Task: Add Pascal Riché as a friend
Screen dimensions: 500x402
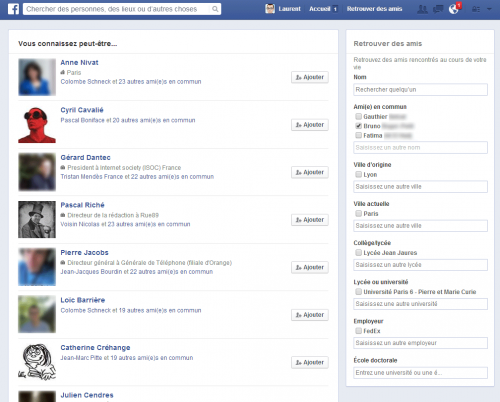Action: [310, 220]
